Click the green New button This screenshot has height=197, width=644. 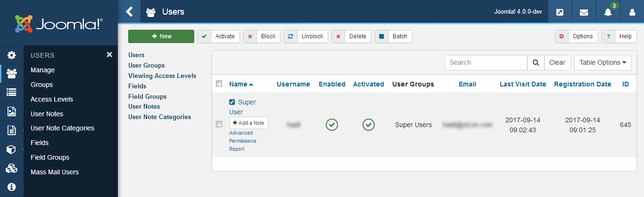pyautogui.click(x=161, y=36)
